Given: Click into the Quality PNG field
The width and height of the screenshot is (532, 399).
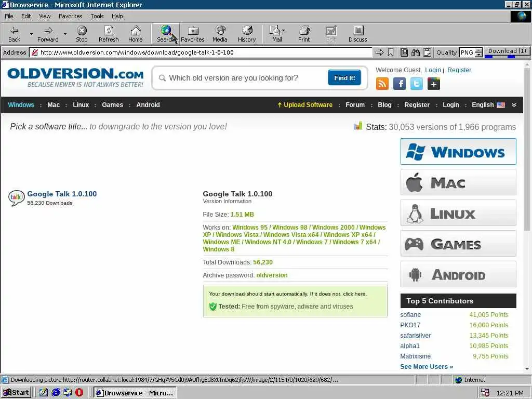Looking at the screenshot, I should tap(467, 52).
